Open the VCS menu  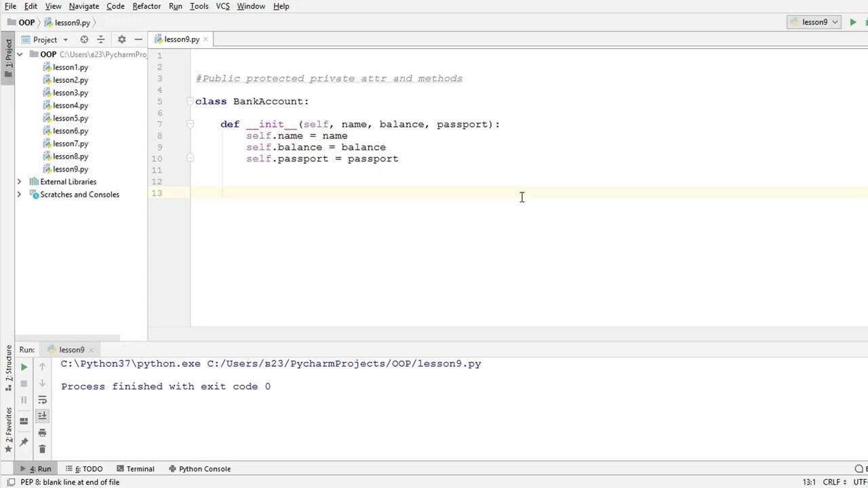coord(222,6)
